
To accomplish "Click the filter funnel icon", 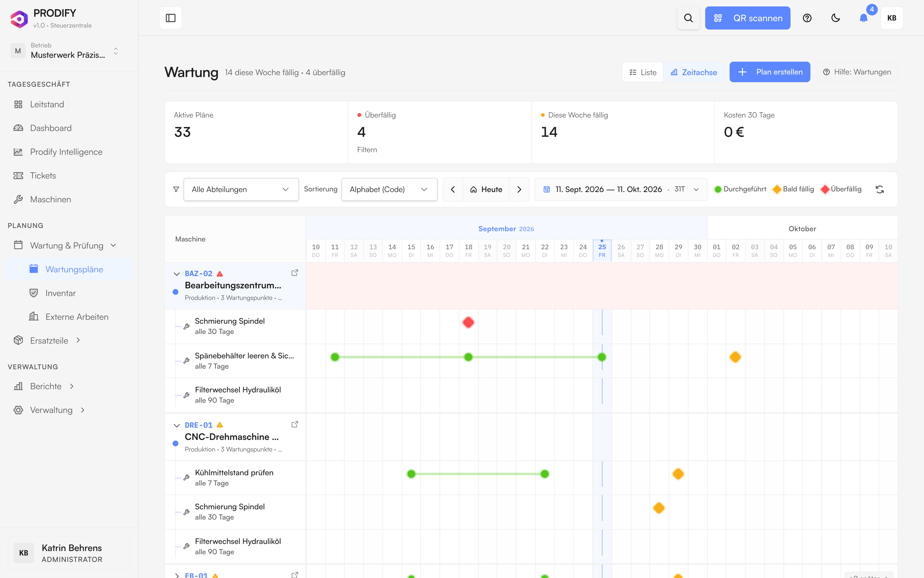I will pyautogui.click(x=176, y=189).
